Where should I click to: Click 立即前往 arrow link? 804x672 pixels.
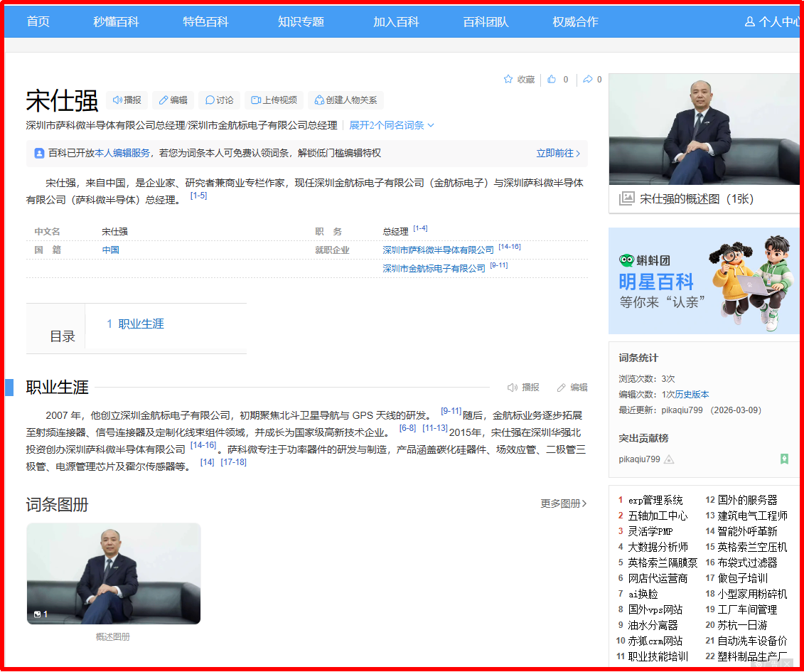point(558,153)
